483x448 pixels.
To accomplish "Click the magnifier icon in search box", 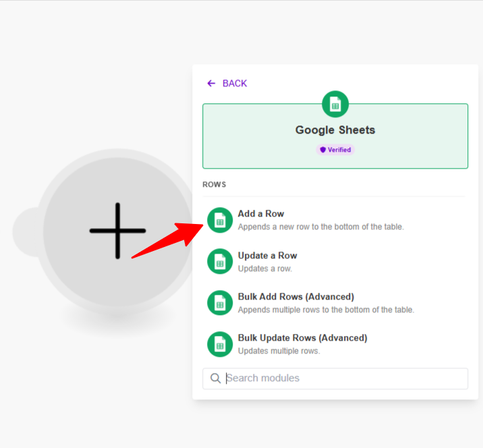I will tap(215, 379).
